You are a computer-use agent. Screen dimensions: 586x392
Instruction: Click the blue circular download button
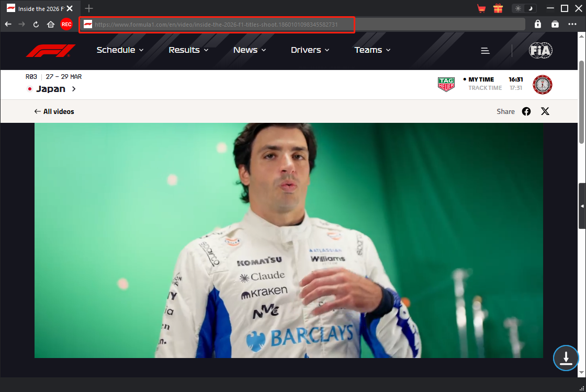coord(566,358)
